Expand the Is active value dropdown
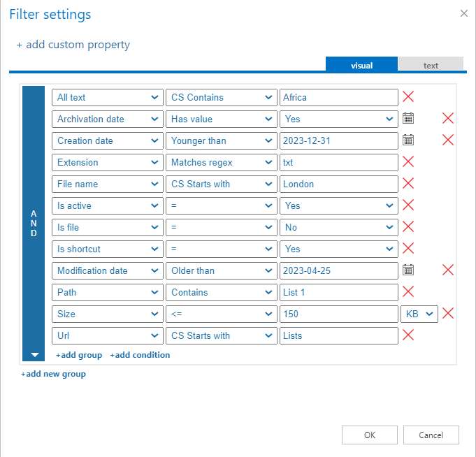Image resolution: width=476 pixels, height=457 pixels. [x=338, y=205]
